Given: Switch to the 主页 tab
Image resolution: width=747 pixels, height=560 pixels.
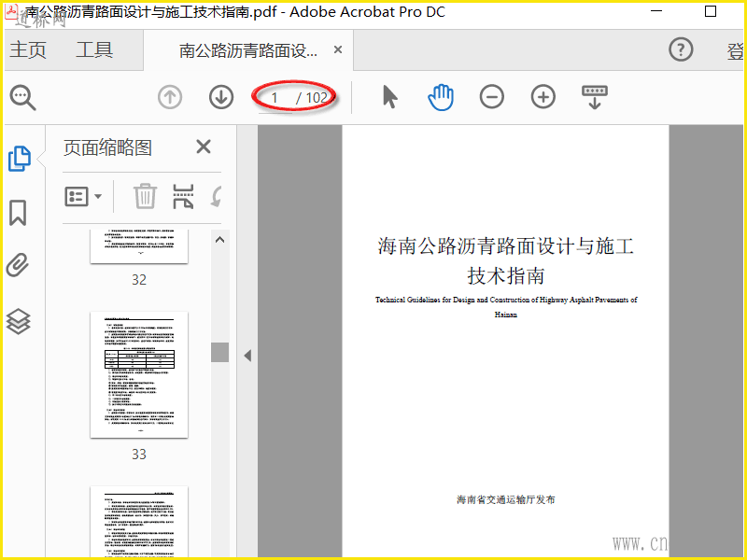Looking at the screenshot, I should [28, 49].
